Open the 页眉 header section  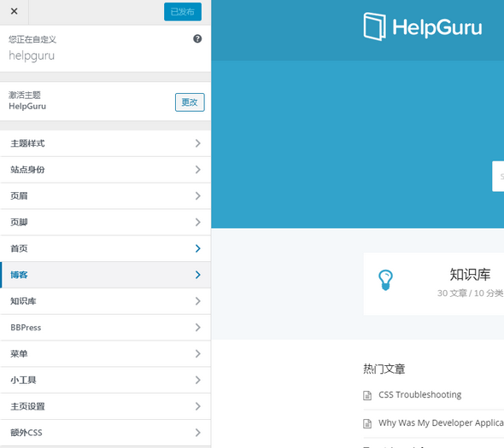(x=105, y=196)
